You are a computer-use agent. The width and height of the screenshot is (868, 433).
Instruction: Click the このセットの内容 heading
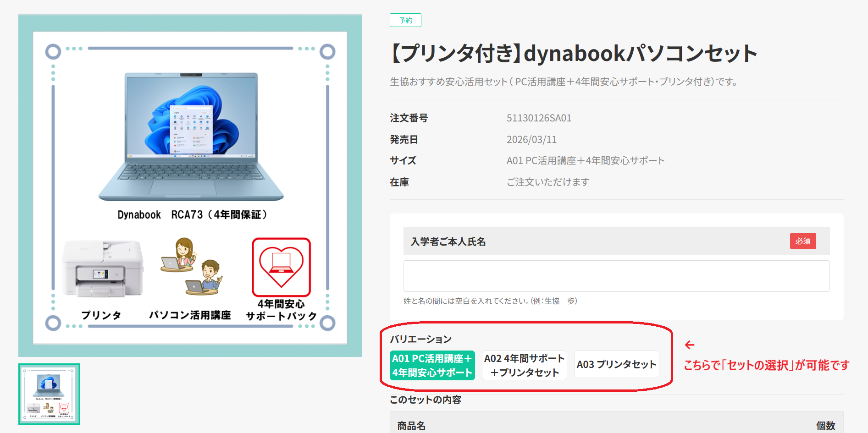425,400
